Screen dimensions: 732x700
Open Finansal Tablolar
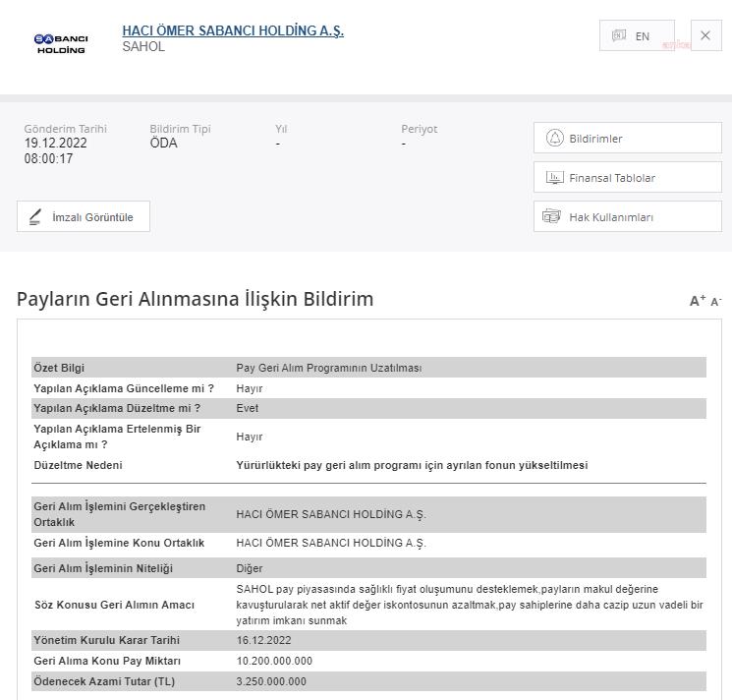628,177
